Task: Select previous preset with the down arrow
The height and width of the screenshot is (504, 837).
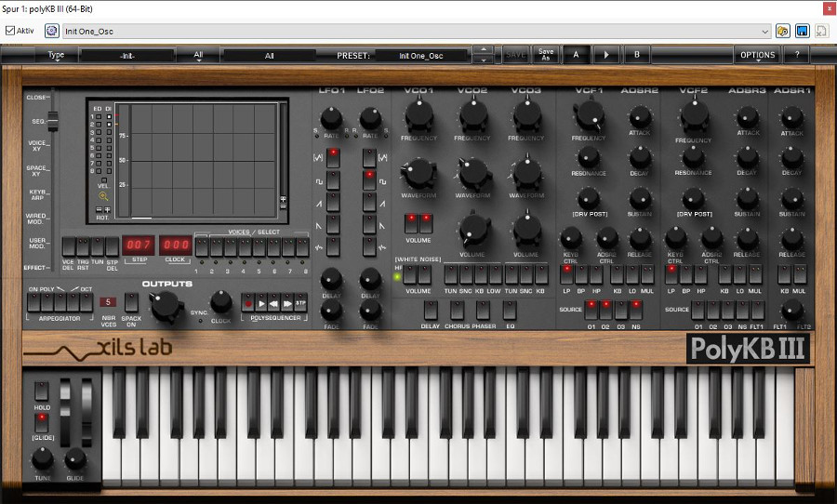Action: click(484, 60)
